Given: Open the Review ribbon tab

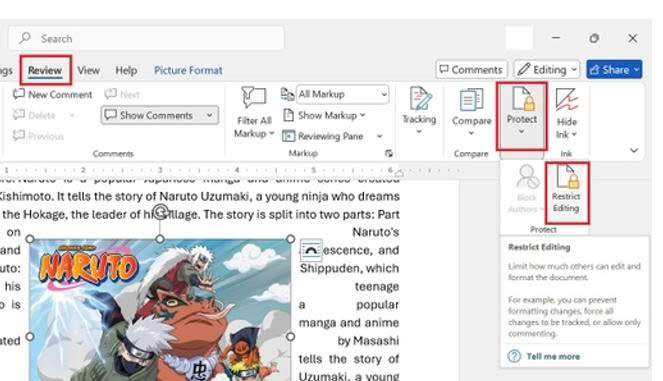Looking at the screenshot, I should tap(45, 70).
